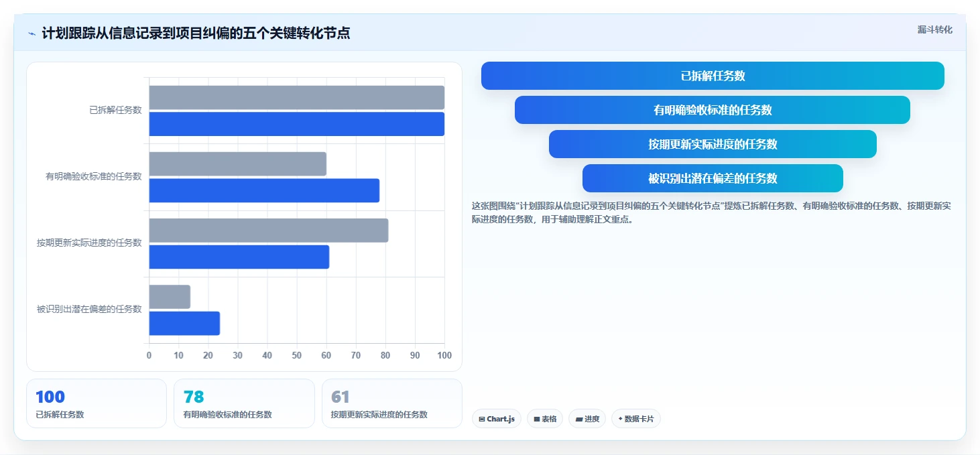Click the gray chart bar for 已拆解任务数
This screenshot has height=455, width=980.
(296, 97)
